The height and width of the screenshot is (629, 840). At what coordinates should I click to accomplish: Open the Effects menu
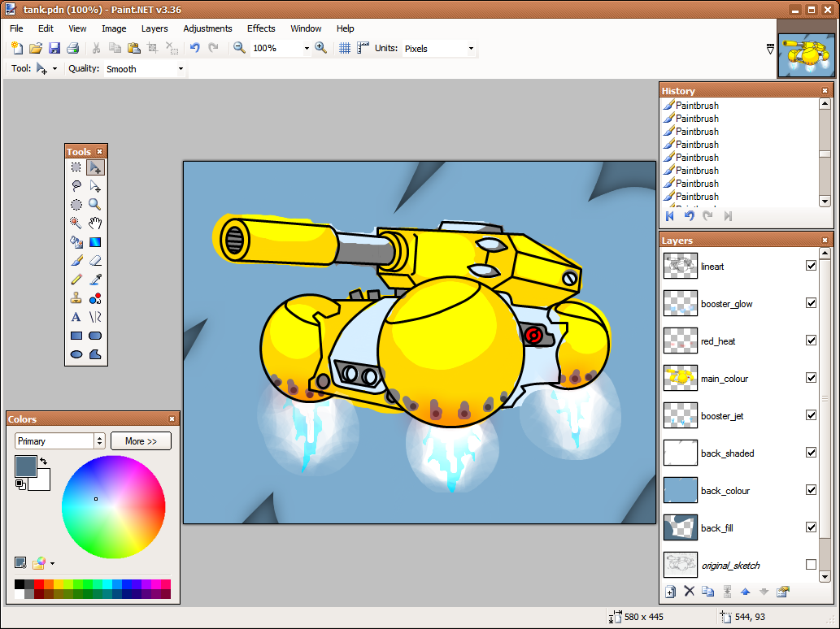(x=260, y=28)
